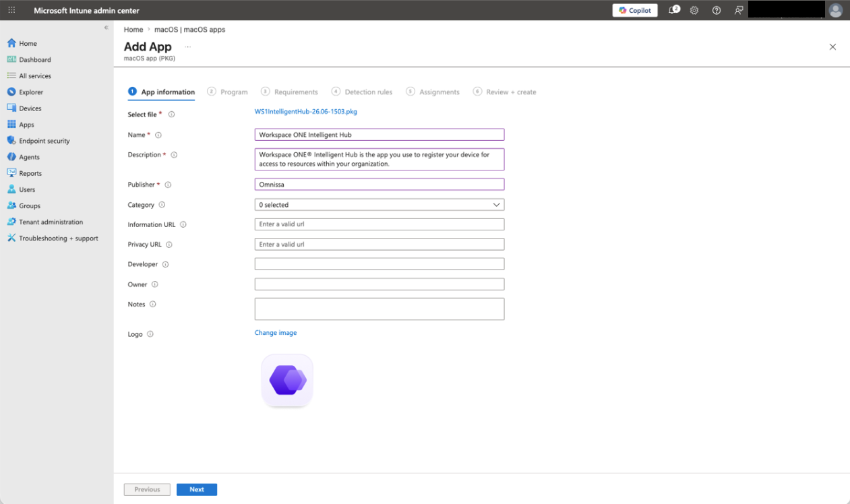
Task: Click the All services icon
Action: tap(11, 75)
